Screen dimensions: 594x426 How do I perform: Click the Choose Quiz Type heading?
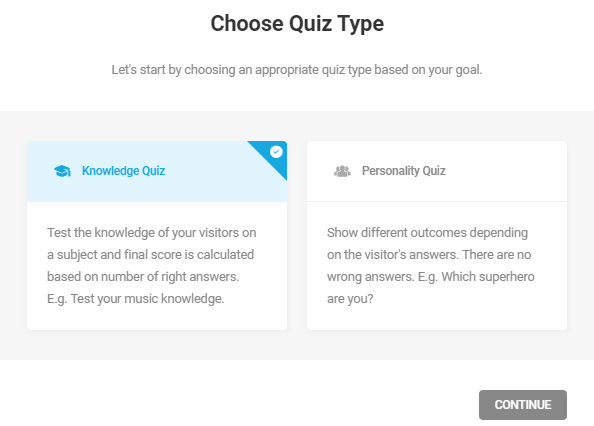pos(297,23)
